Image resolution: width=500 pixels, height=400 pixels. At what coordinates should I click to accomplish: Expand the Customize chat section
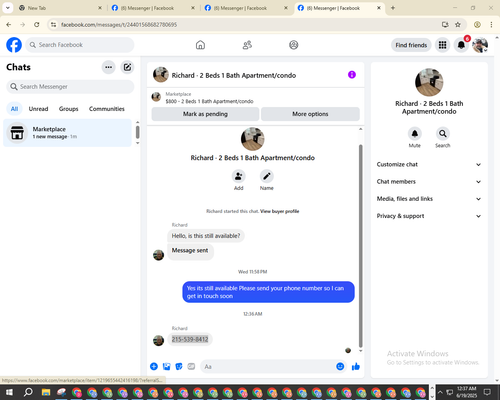[429, 164]
